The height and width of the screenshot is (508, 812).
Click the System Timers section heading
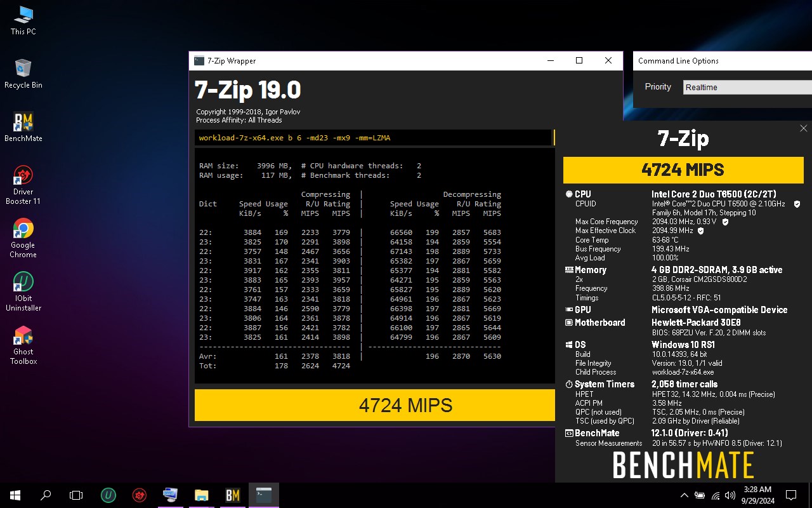tap(604, 384)
